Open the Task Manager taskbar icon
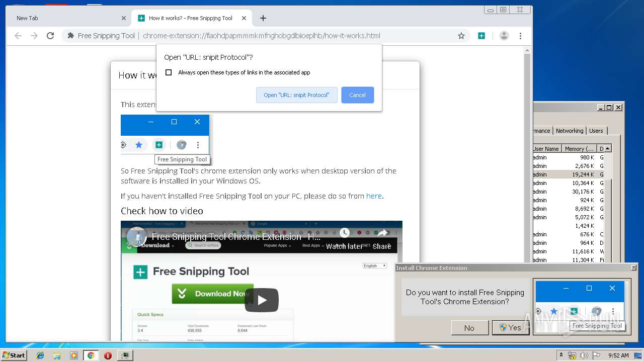 pos(125,355)
